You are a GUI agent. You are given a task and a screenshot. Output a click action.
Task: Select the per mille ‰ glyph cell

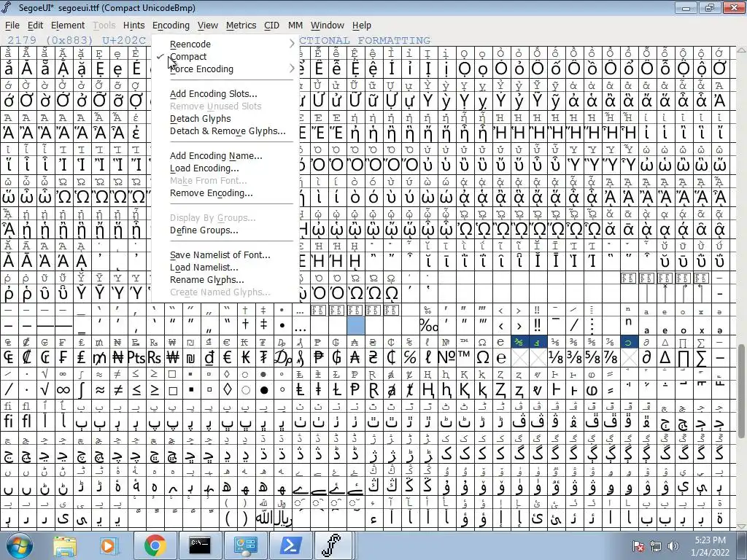coord(427,326)
